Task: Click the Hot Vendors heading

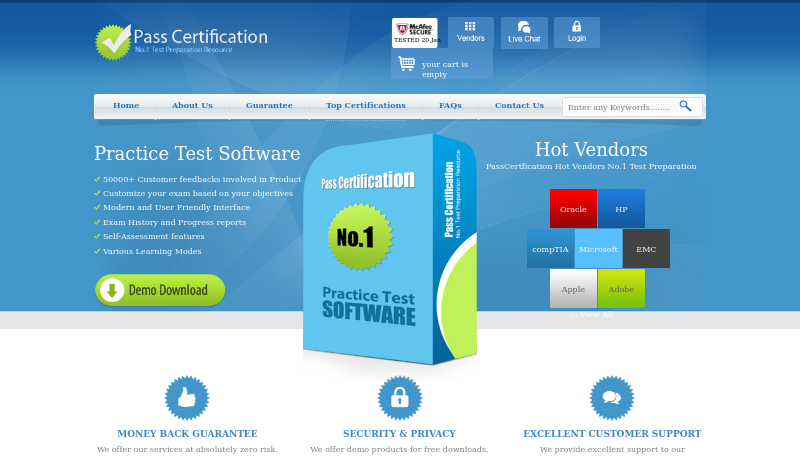Action: click(591, 149)
